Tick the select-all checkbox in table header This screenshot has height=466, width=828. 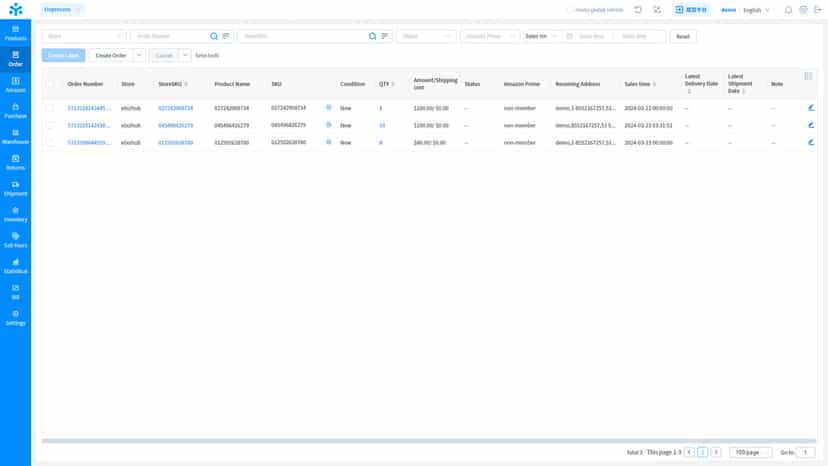click(x=50, y=84)
